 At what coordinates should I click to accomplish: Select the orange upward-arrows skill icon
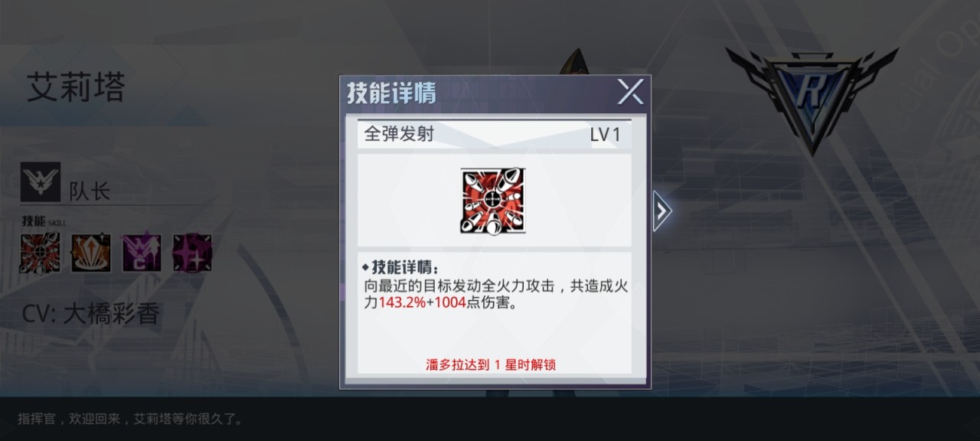click(x=91, y=254)
